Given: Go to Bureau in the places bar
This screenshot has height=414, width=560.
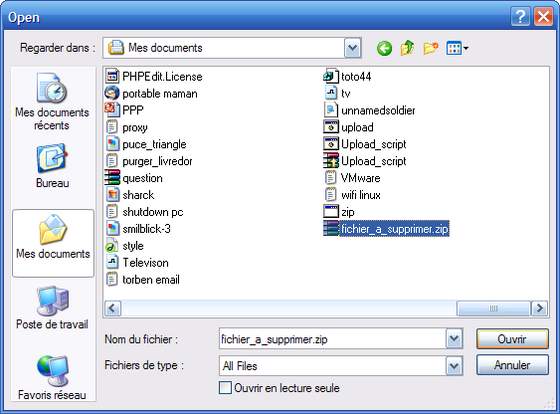Looking at the screenshot, I should tap(52, 166).
